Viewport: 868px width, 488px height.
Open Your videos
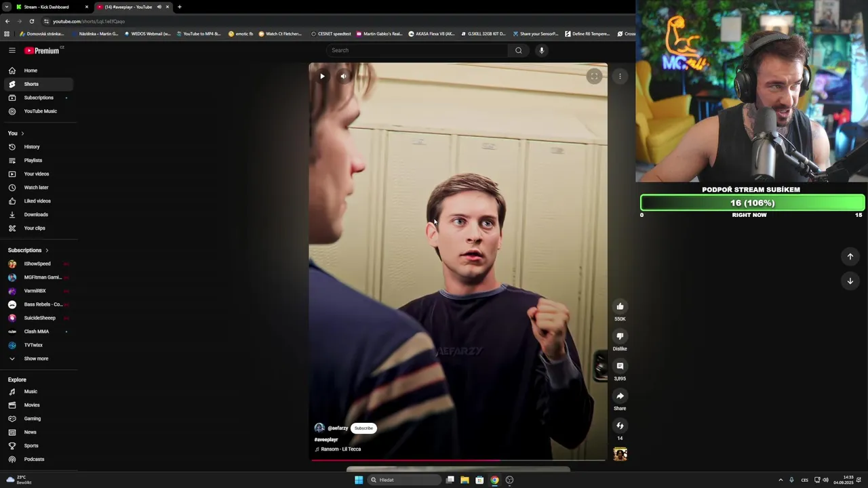[37, 174]
